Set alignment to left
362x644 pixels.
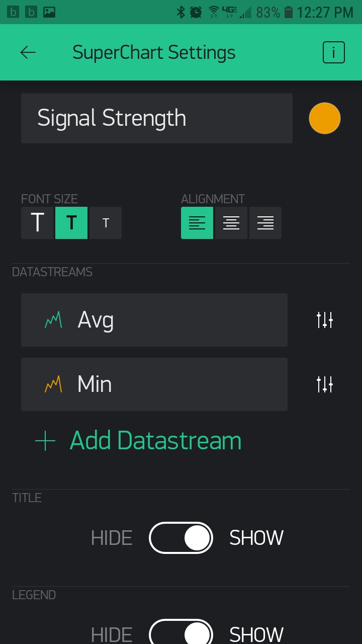(x=197, y=222)
